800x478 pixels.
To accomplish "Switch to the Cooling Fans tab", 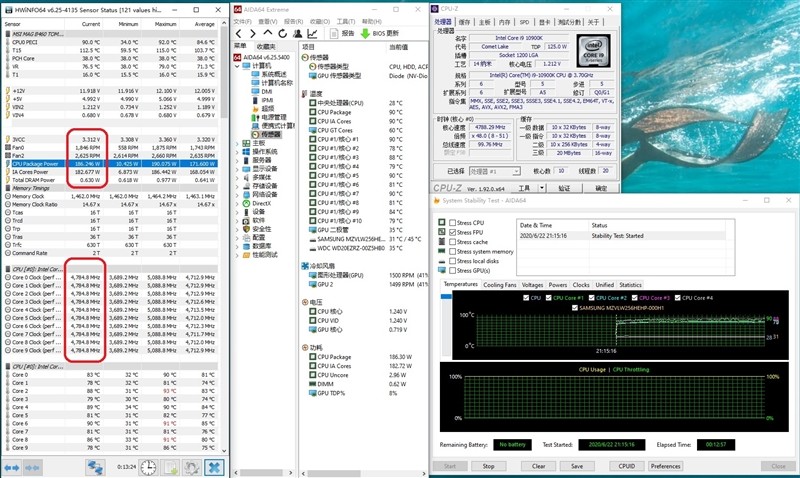I will tap(499, 285).
